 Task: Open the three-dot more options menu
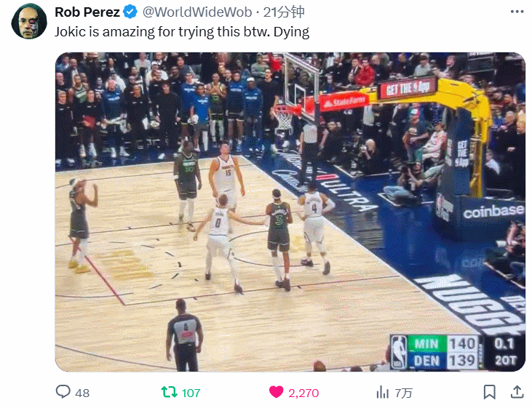pos(517,12)
